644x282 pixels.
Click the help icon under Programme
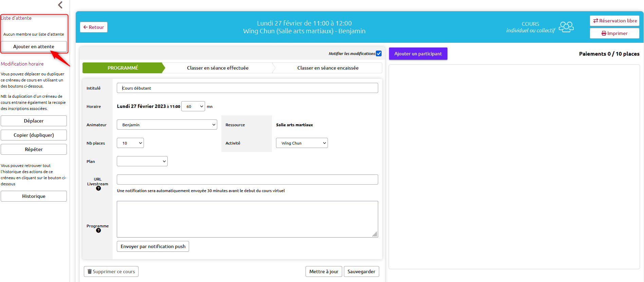tap(98, 230)
